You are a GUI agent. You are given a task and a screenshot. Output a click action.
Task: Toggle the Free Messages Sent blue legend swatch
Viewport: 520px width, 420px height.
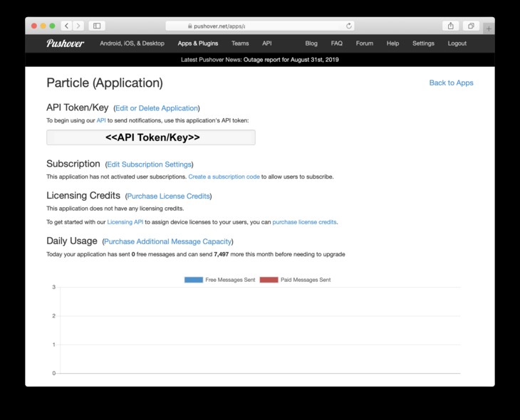point(193,280)
